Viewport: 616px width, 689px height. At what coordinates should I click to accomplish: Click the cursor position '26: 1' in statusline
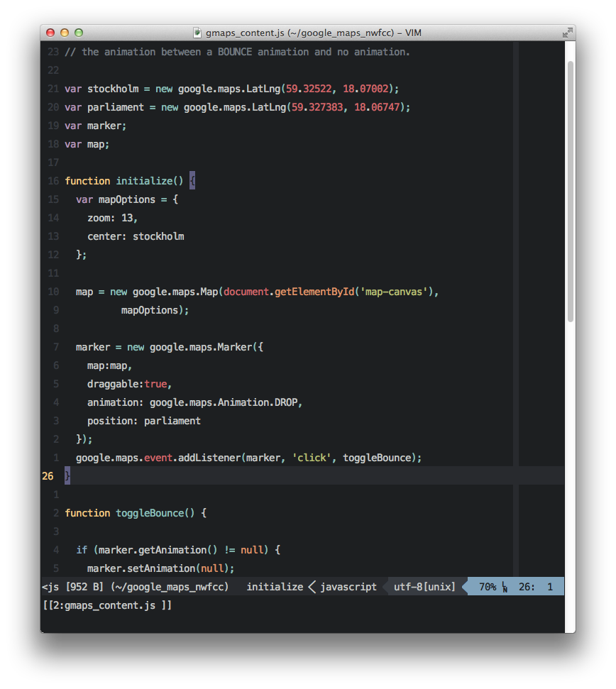pos(536,587)
